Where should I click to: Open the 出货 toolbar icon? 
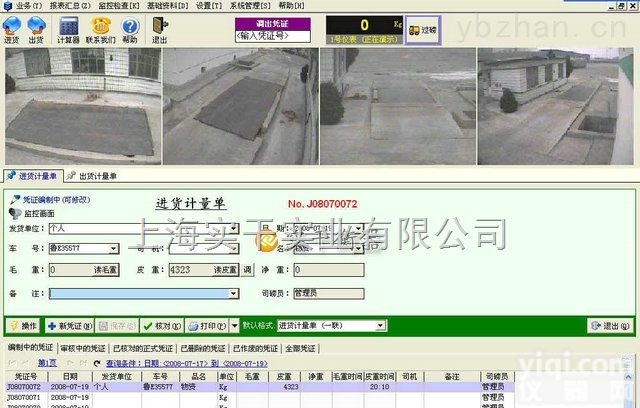[x=36, y=29]
